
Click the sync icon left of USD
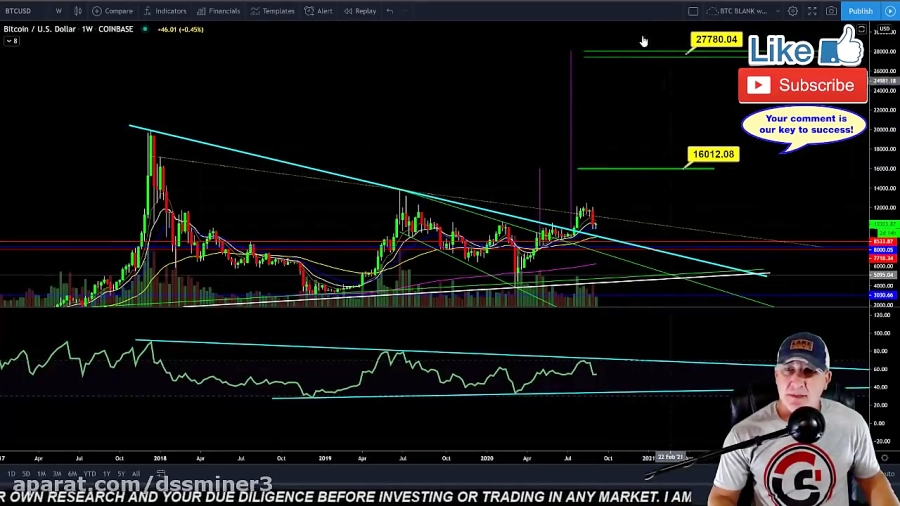[862, 29]
